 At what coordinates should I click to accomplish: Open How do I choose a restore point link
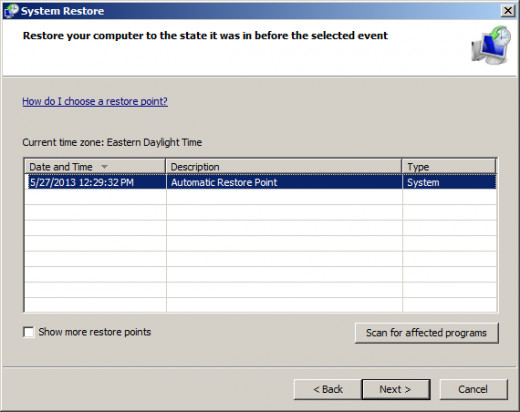95,101
